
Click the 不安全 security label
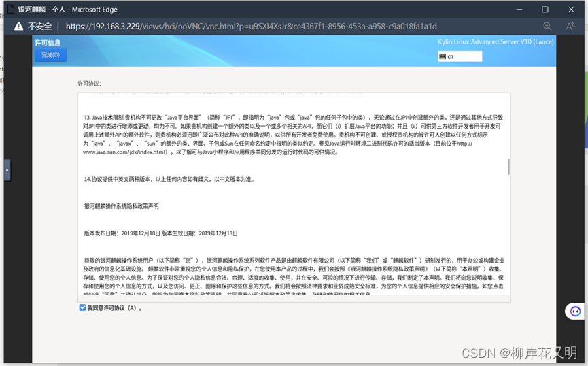tap(39, 27)
